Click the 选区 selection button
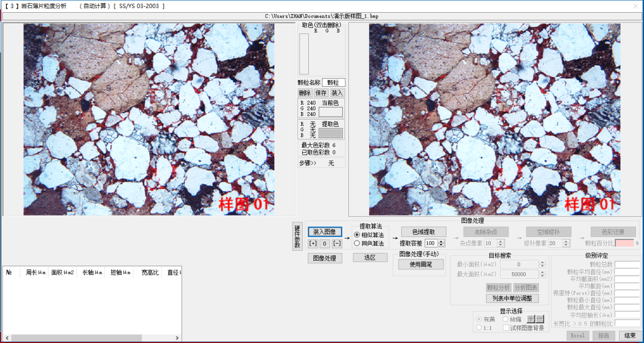 370,258
